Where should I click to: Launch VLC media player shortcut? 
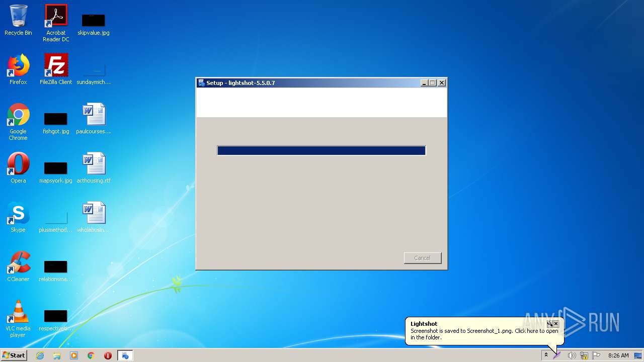tap(18, 319)
